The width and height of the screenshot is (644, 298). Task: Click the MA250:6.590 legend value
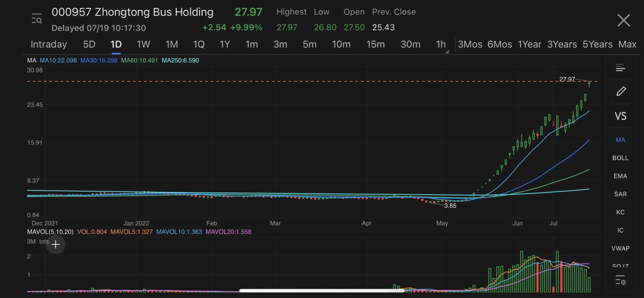coord(180,60)
